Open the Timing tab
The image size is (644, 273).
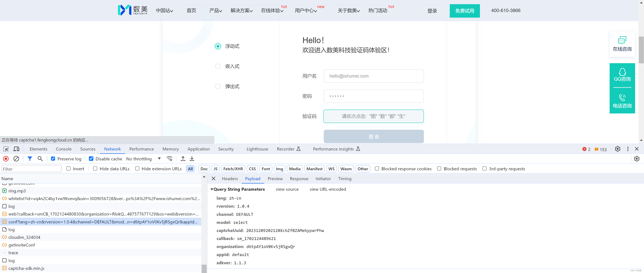point(345,179)
